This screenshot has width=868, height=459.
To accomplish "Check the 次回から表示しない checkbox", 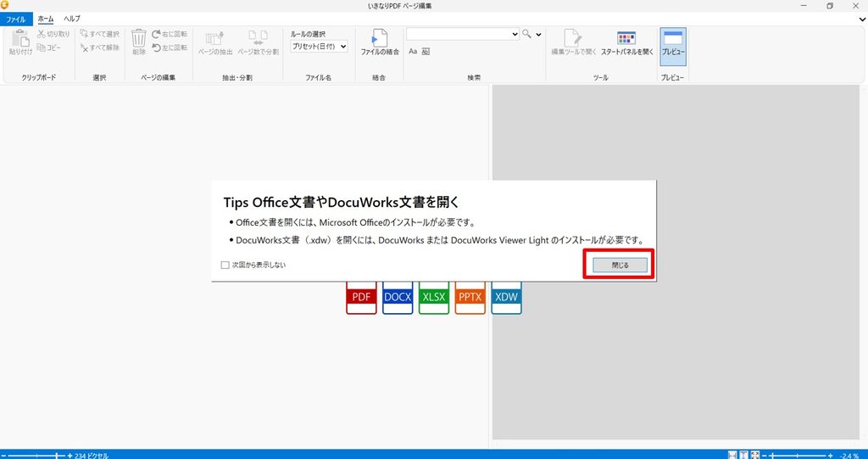I will (x=225, y=265).
